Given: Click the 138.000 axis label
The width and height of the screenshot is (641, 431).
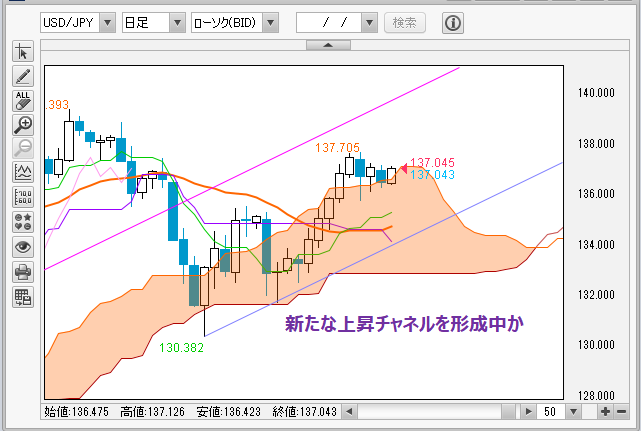Looking at the screenshot, I should point(596,144).
